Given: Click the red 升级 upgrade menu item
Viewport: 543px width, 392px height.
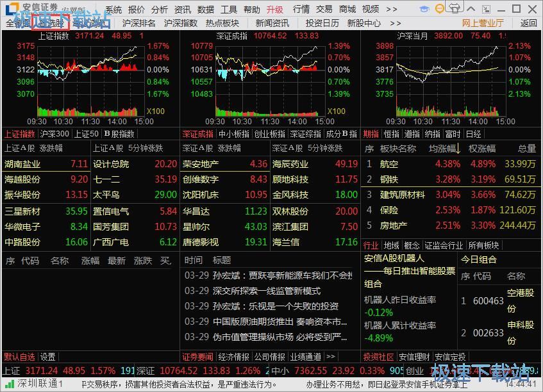Looking at the screenshot, I should [275, 10].
